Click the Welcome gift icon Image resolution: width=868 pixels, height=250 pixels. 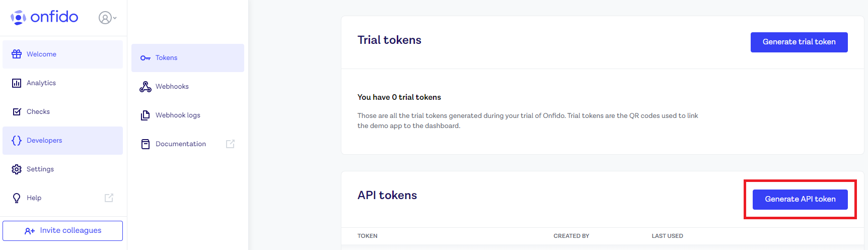click(17, 54)
